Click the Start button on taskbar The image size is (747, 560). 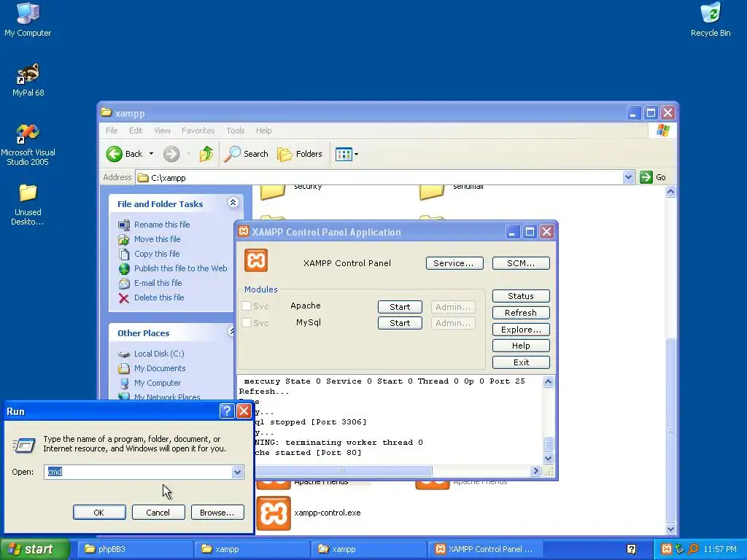point(34,549)
